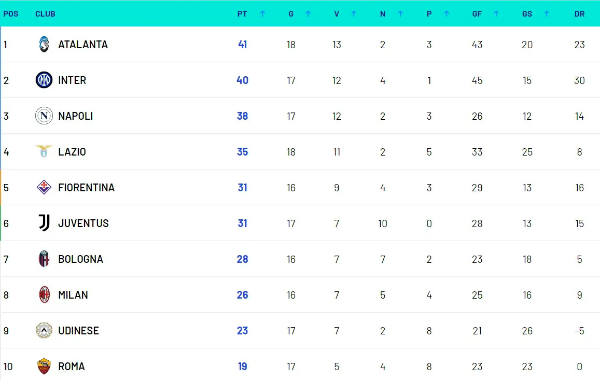Click the Udinese club crest
This screenshot has width=600, height=380.
coord(44,330)
